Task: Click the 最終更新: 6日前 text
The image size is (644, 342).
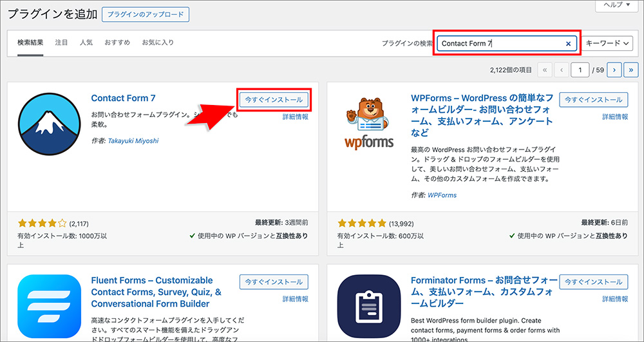Action: [604, 223]
